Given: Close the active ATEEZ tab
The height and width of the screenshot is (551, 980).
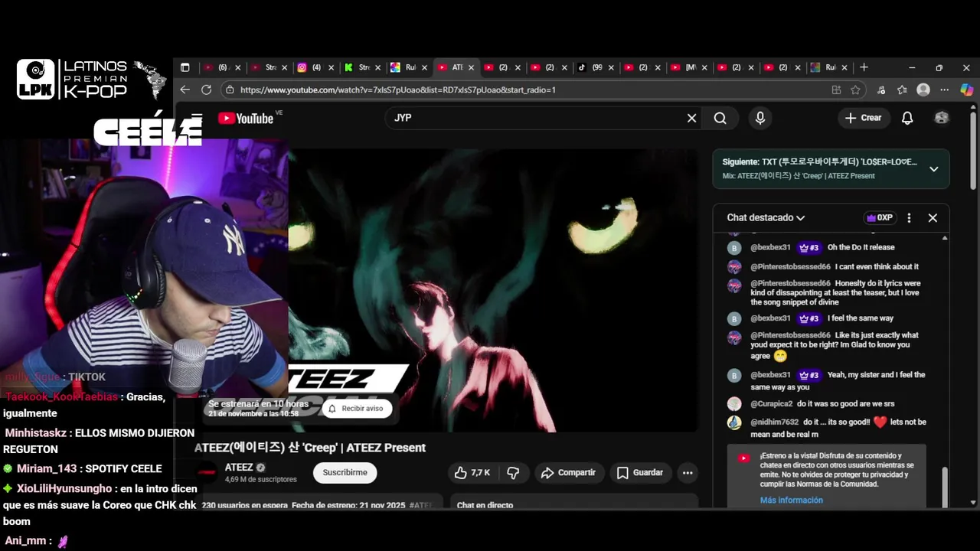Looking at the screenshot, I should point(471,67).
